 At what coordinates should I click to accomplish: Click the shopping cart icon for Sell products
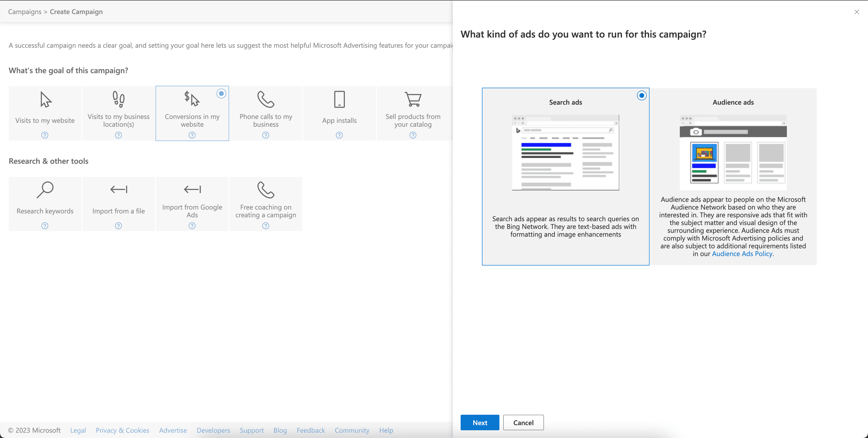413,99
